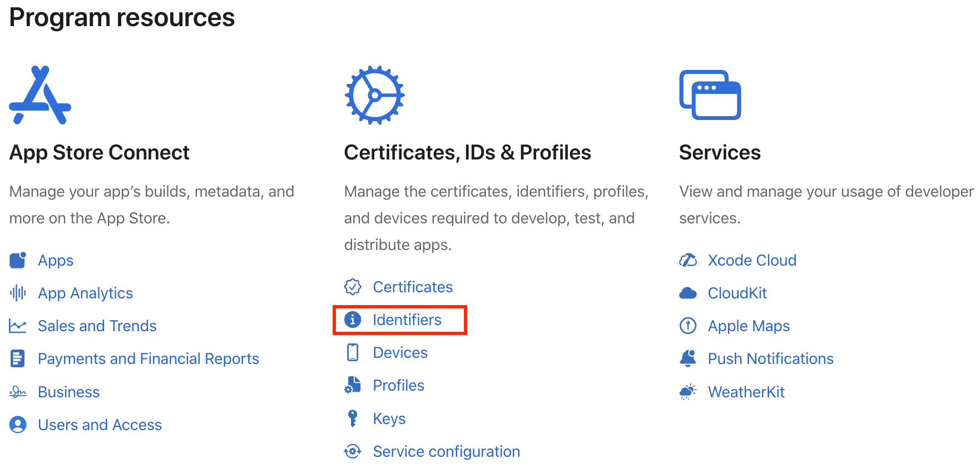The image size is (980, 469).
Task: Open the Certificates link
Action: [x=413, y=287]
